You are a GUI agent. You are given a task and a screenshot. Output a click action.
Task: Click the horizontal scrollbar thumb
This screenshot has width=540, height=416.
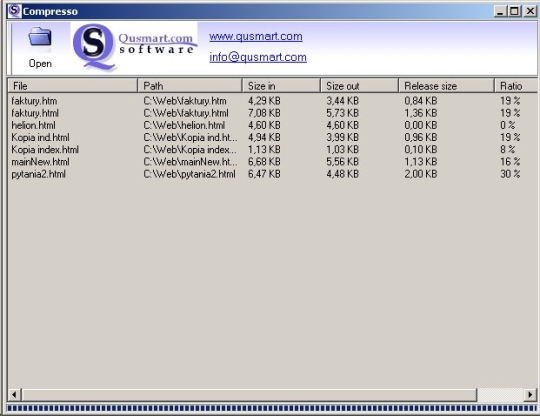click(249, 395)
